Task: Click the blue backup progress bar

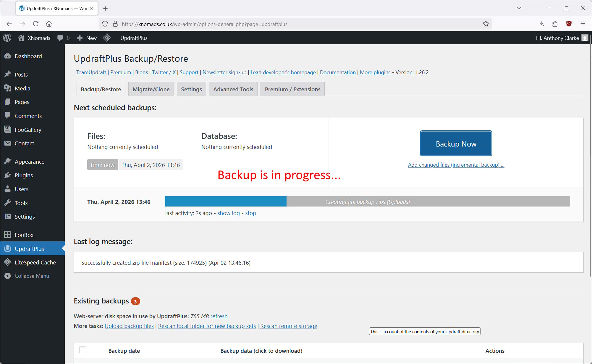Action: click(226, 201)
